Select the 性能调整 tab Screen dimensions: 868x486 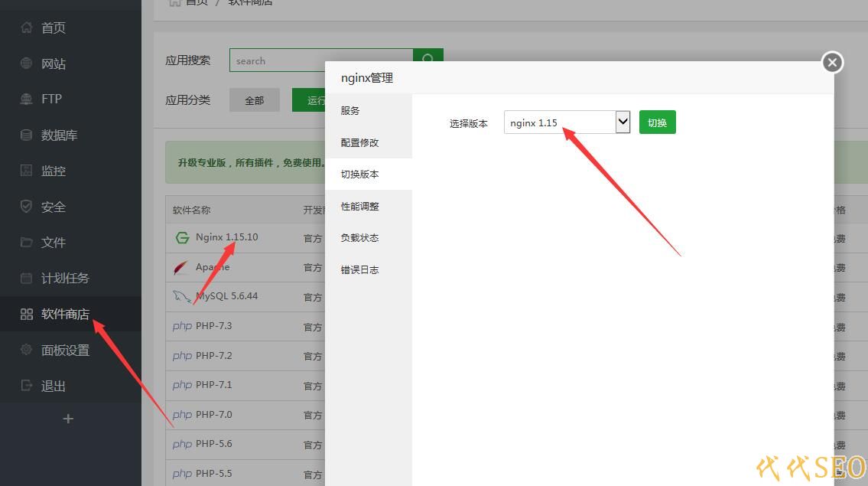pyautogui.click(x=359, y=207)
